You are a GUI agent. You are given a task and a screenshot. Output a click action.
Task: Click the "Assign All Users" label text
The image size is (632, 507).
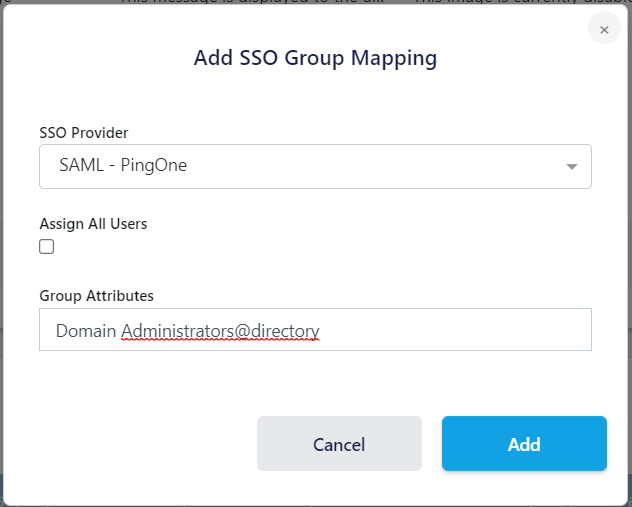tap(93, 224)
